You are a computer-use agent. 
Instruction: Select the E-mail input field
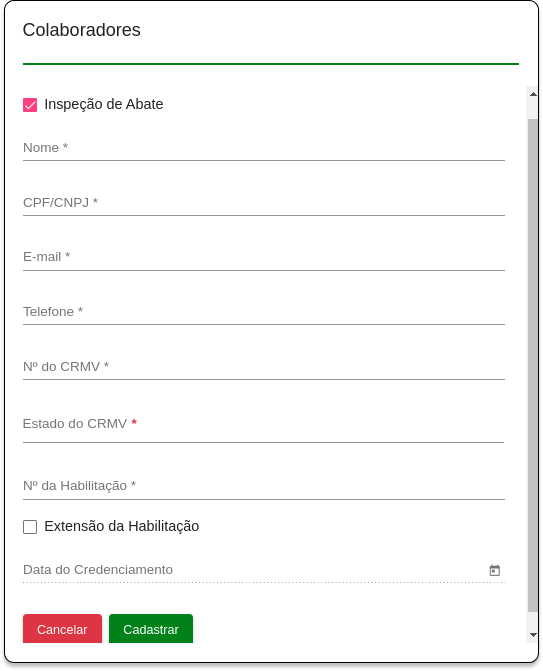pyautogui.click(x=264, y=257)
